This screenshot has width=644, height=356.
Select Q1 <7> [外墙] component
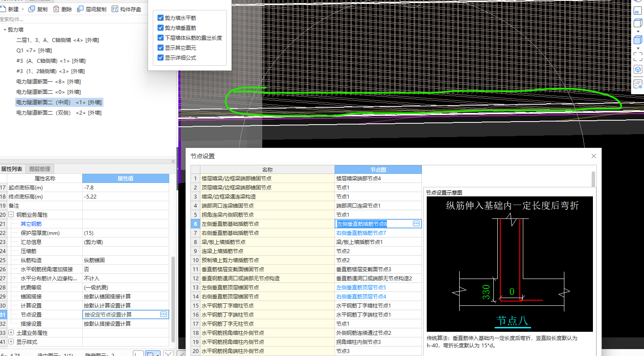[34, 51]
